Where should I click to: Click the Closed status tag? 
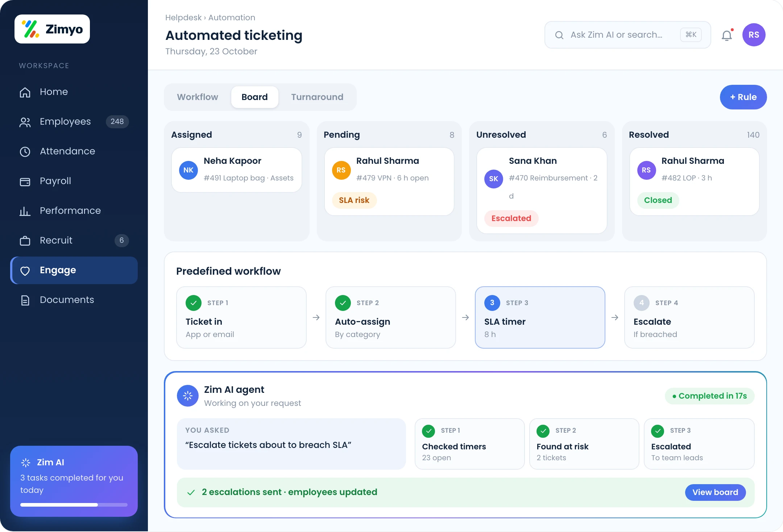click(658, 200)
